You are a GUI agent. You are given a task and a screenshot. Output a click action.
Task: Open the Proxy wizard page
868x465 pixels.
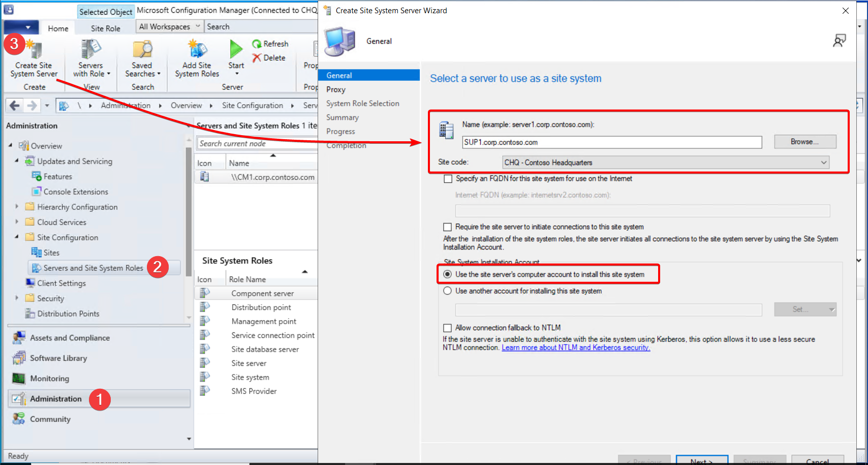pos(336,89)
